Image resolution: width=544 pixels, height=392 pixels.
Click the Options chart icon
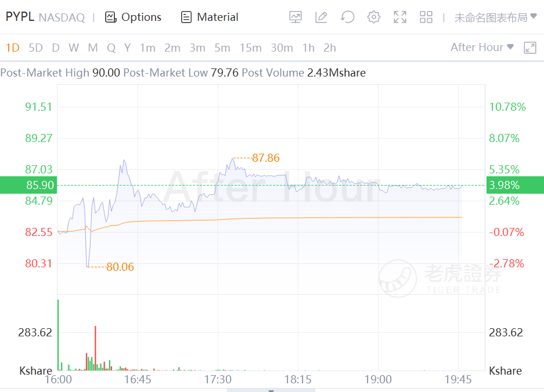pyautogui.click(x=111, y=17)
